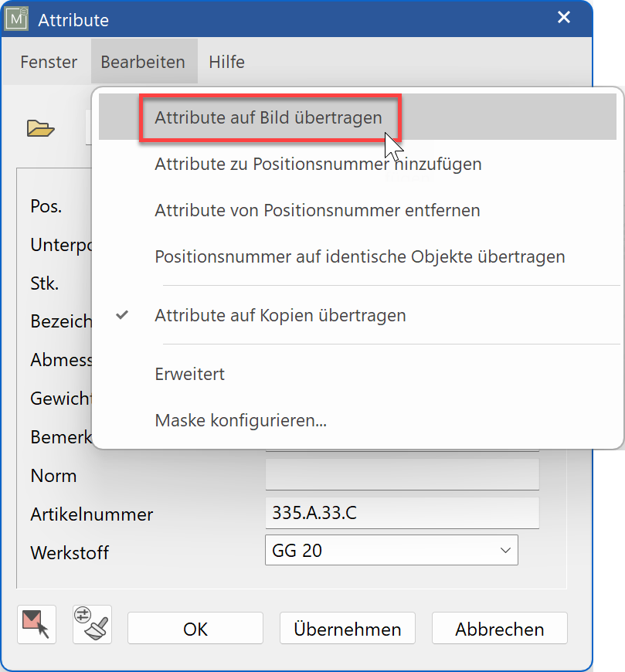
Task: Select 'Attribute von Positionsnummer entfernen'
Action: 317,210
